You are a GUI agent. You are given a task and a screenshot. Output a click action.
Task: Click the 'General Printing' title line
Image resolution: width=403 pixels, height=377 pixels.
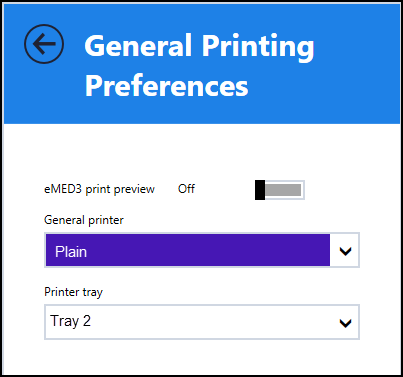pyautogui.click(x=199, y=47)
